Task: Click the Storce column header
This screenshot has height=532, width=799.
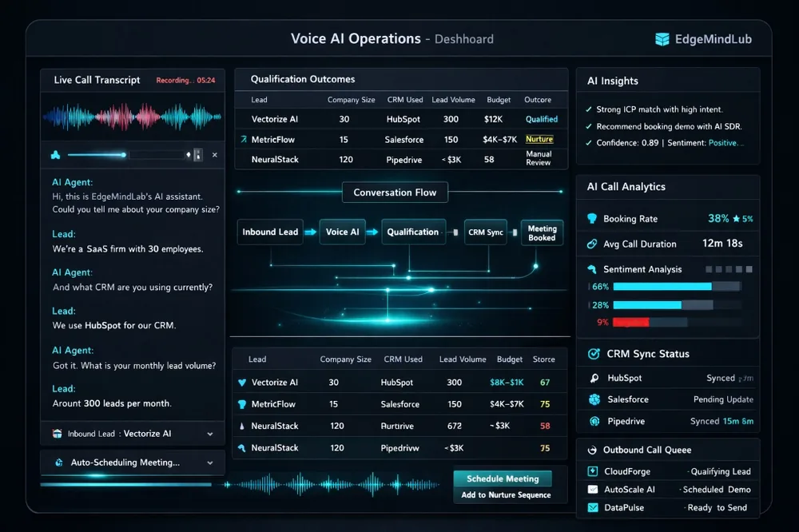Action: [543, 359]
